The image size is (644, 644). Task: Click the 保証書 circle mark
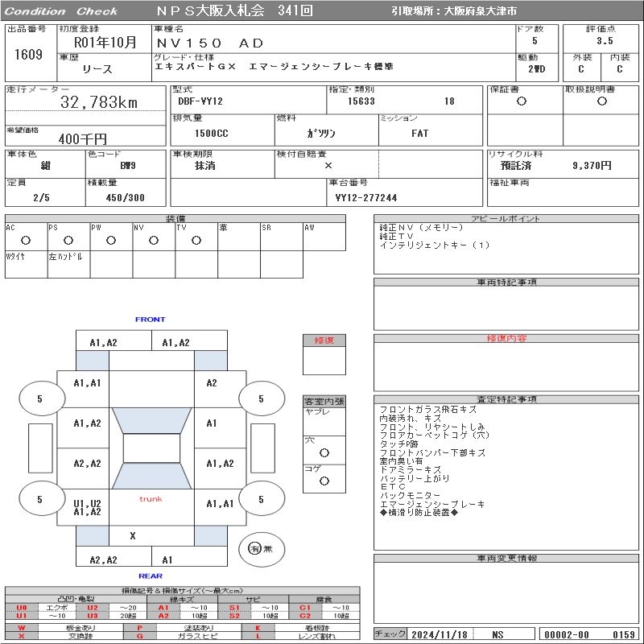[522, 101]
